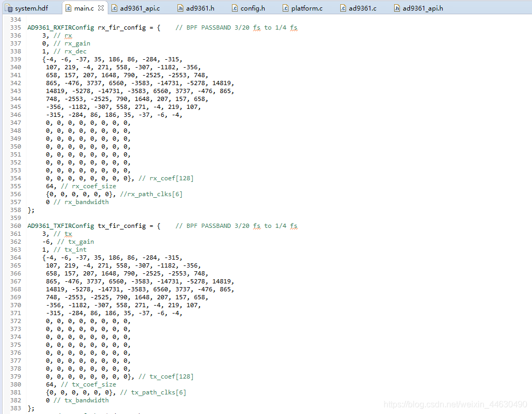Click the tx_gain comment
The height and width of the screenshot is (414, 532).
[76, 242]
